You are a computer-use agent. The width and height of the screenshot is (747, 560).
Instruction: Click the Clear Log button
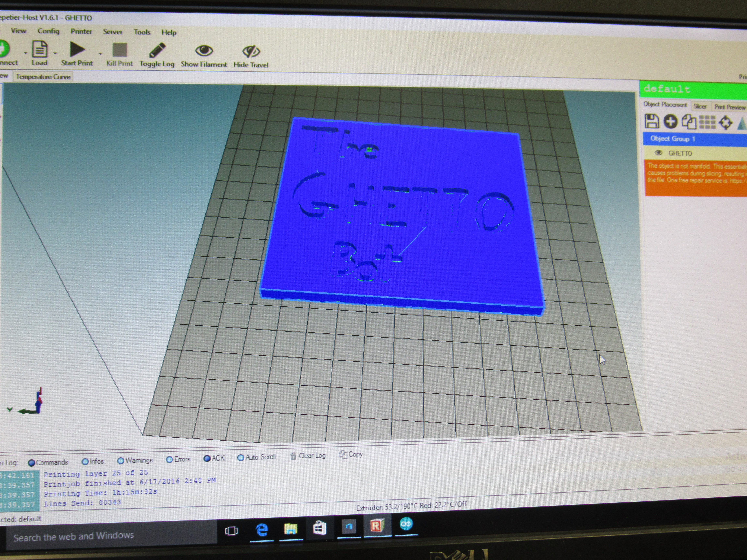click(x=308, y=456)
